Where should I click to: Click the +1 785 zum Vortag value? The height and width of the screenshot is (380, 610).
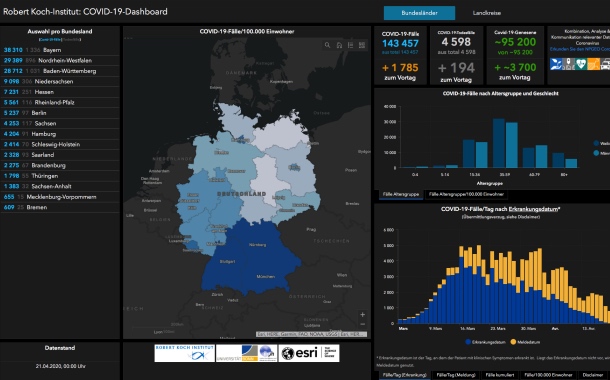pyautogui.click(x=400, y=68)
